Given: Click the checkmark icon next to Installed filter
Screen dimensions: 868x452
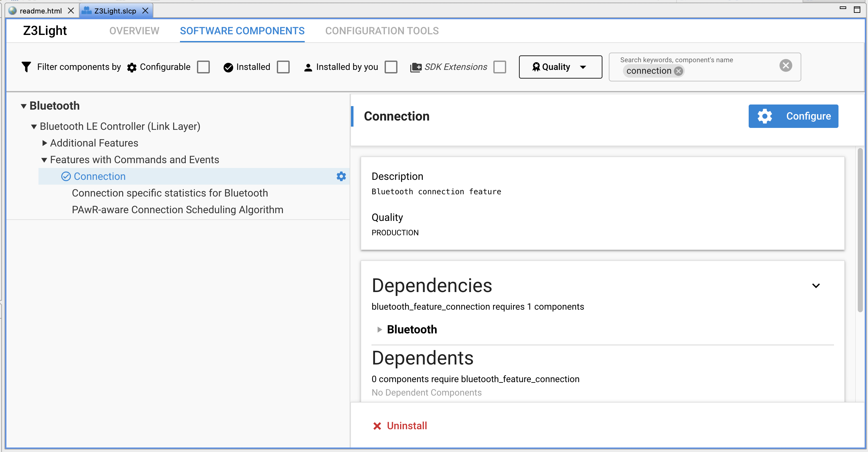Looking at the screenshot, I should click(x=228, y=67).
